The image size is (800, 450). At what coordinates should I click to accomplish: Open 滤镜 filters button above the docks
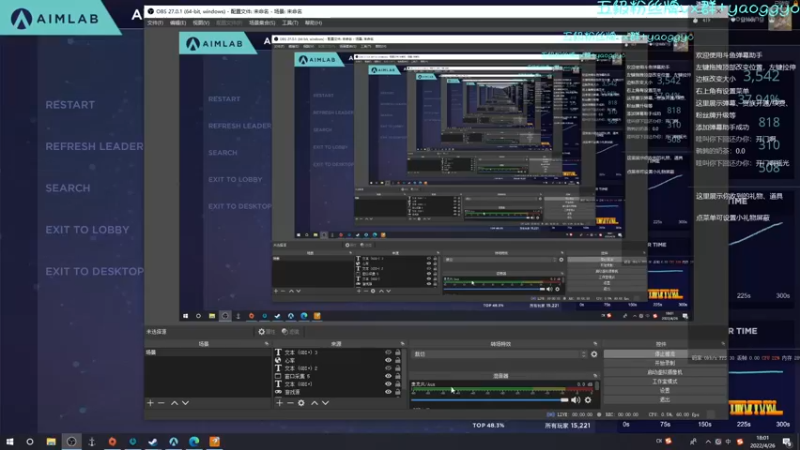click(x=290, y=332)
